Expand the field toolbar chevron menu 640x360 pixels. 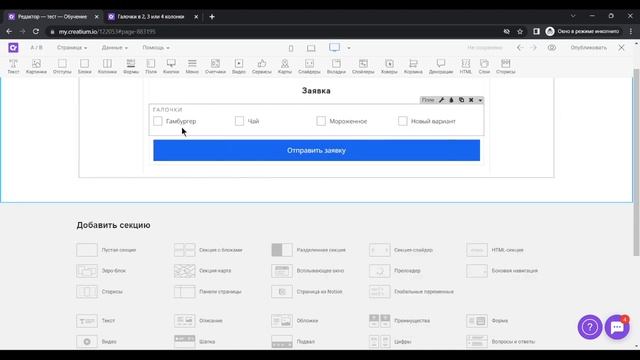480,100
